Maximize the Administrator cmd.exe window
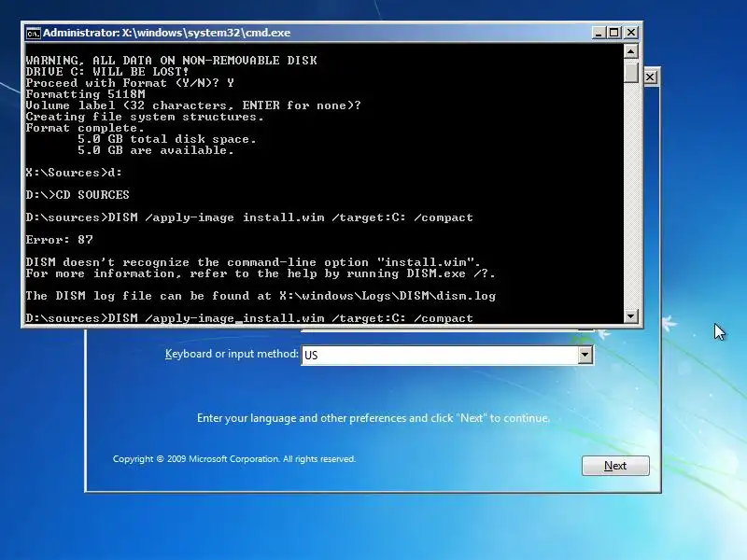This screenshot has width=747, height=560. coord(614,33)
